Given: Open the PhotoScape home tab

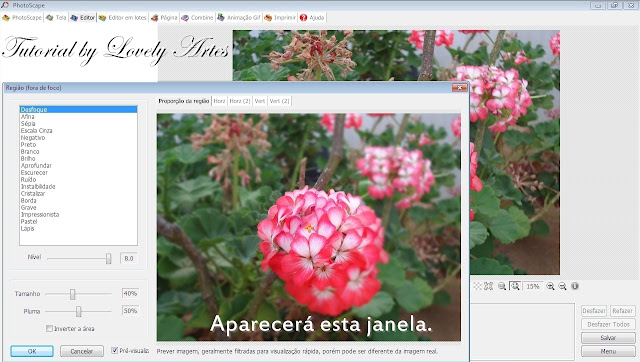Looking at the screenshot, I should click(x=22, y=18).
